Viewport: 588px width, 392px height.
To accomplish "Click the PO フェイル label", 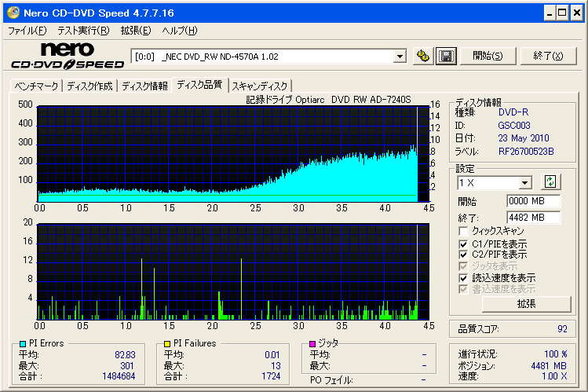I will pos(331,380).
